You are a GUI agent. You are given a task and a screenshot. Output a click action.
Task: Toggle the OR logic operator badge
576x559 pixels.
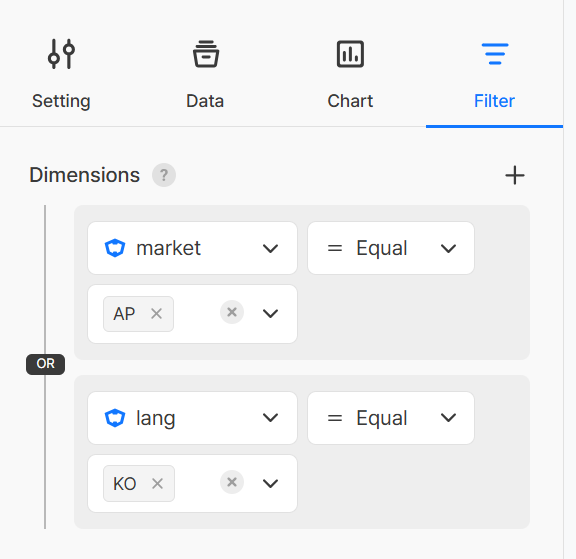[x=46, y=364]
